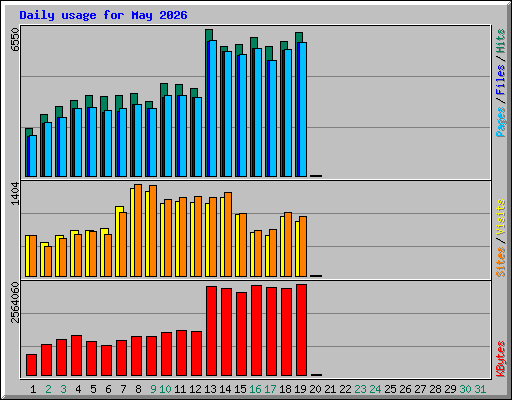
Task: Click the day 21 axis label
Action: (x=330, y=389)
